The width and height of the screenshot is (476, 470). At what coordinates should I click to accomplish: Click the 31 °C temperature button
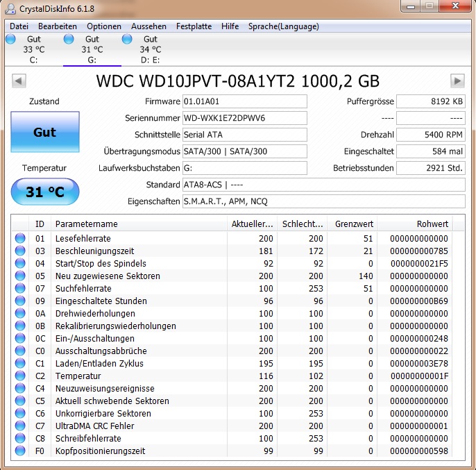pyautogui.click(x=45, y=192)
